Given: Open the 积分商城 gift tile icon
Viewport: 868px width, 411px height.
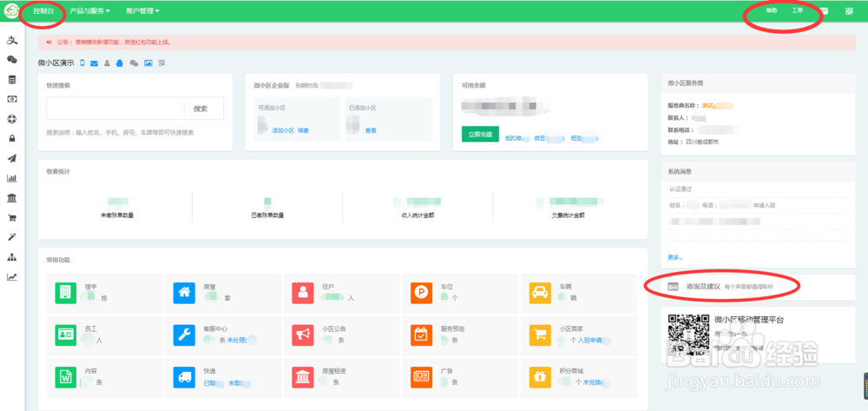Looking at the screenshot, I should [x=540, y=376].
